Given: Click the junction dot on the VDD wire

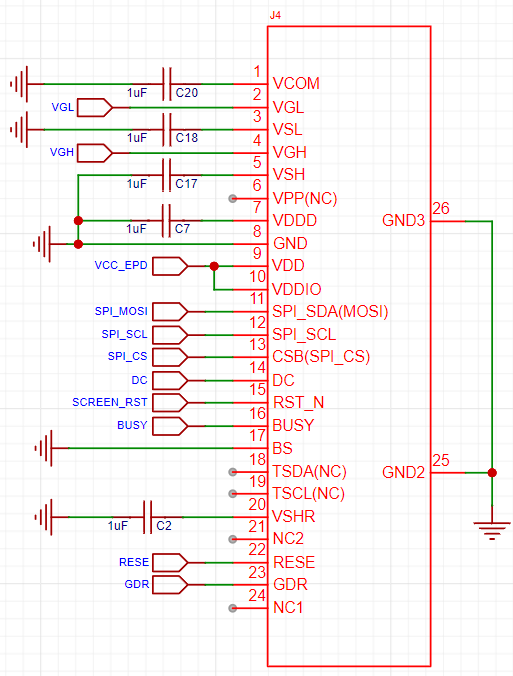Looking at the screenshot, I should tap(214, 266).
